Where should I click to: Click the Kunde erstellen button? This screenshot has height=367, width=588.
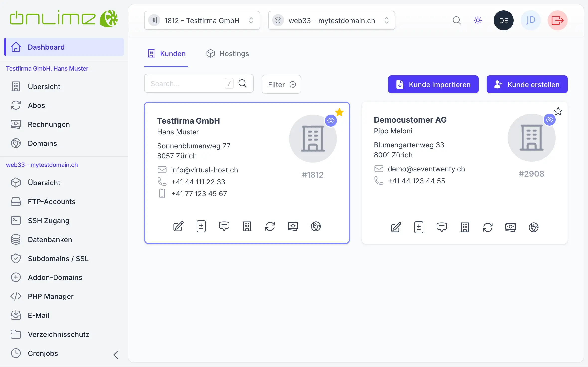pyautogui.click(x=527, y=85)
